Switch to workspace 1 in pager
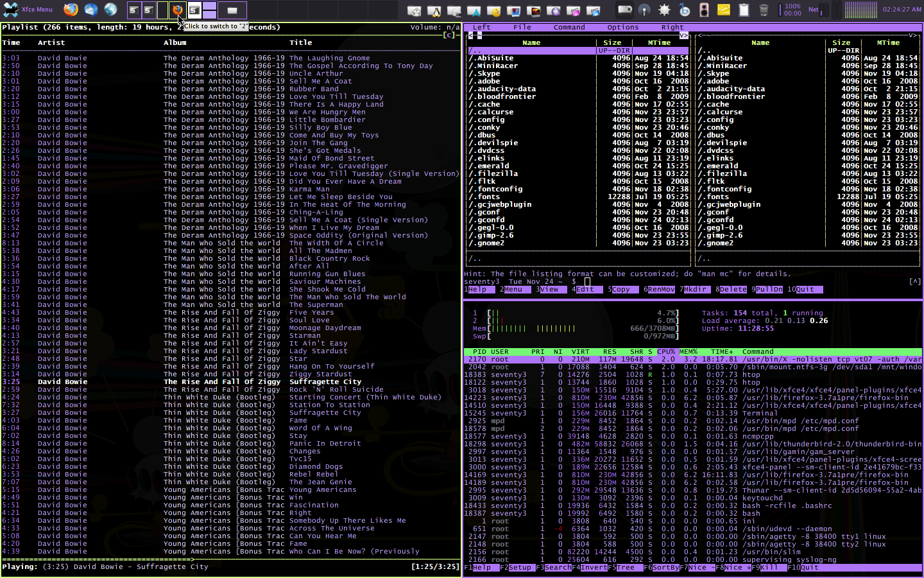 point(141,10)
